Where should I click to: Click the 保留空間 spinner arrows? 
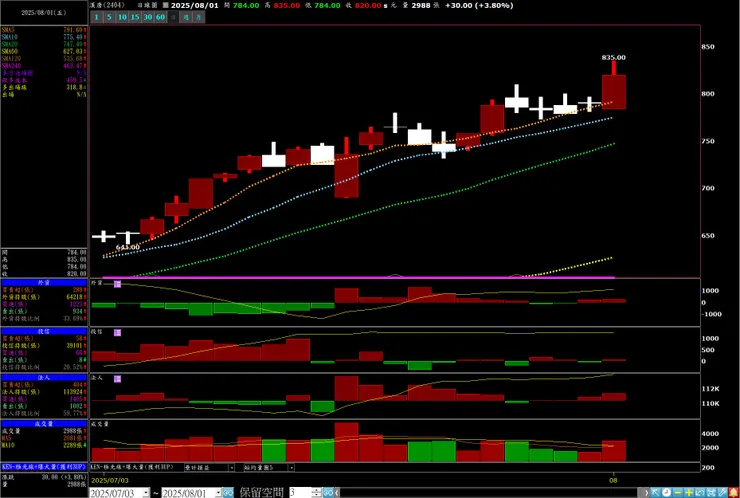[x=317, y=493]
